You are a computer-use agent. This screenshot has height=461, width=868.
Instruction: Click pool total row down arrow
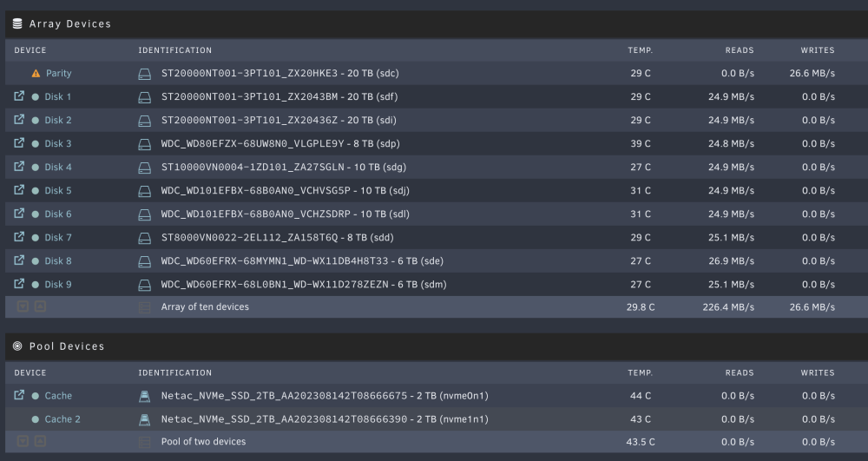pyautogui.click(x=23, y=441)
